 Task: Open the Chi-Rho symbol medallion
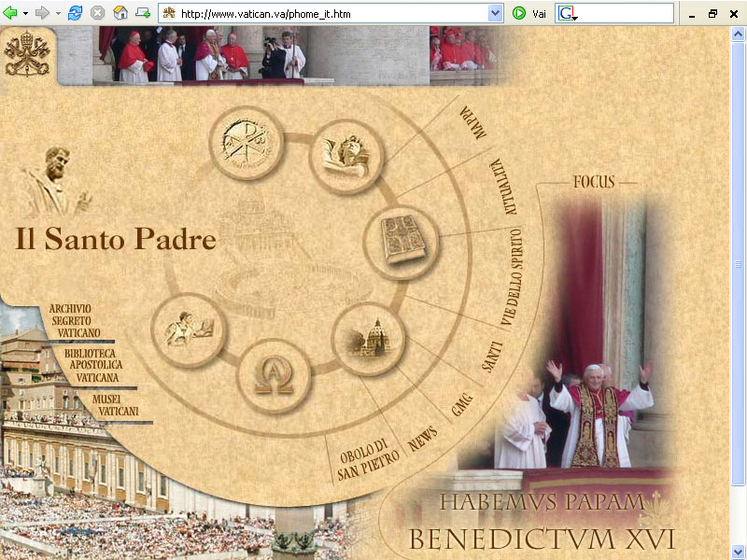247,143
